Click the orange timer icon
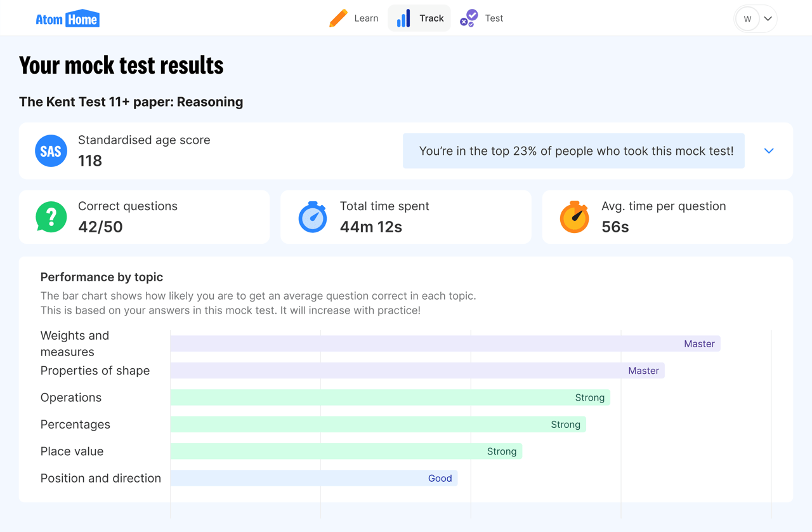812x532 pixels. pos(574,217)
